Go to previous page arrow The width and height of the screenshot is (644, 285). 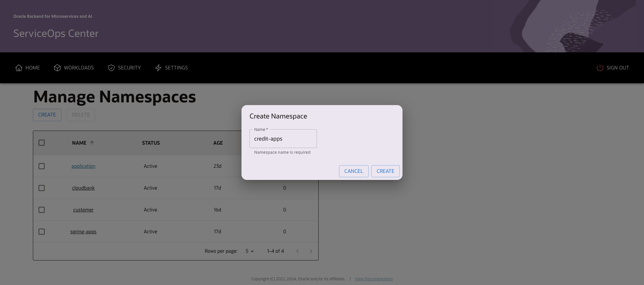coord(298,251)
